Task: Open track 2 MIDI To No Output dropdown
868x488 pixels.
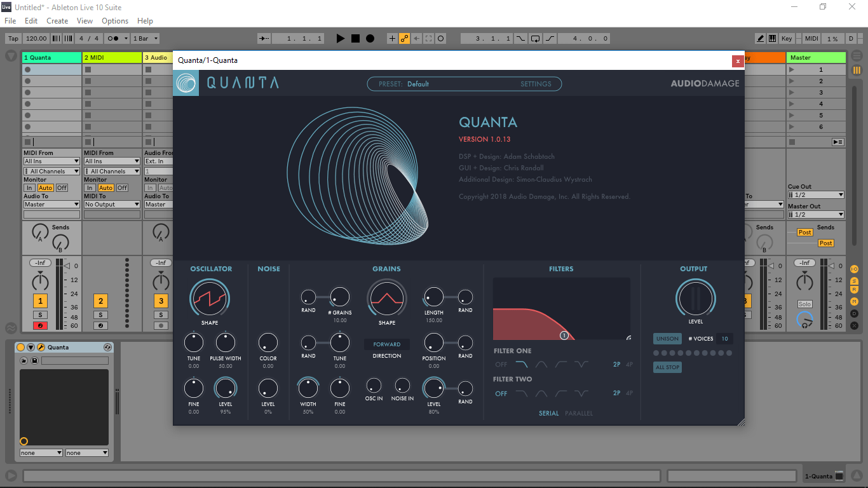Action: coord(112,204)
